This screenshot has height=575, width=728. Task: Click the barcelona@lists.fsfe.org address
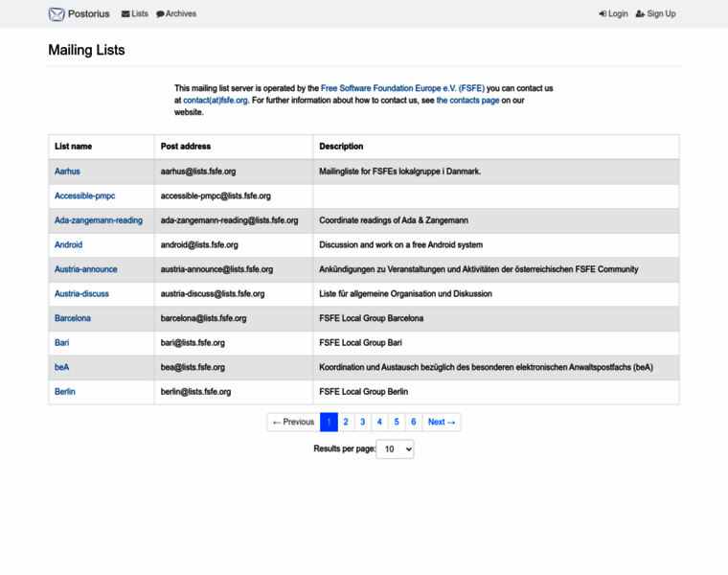pos(203,318)
